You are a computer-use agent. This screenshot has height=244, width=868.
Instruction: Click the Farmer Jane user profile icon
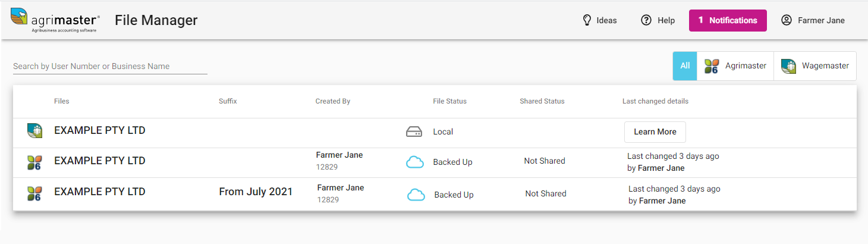pyautogui.click(x=787, y=20)
